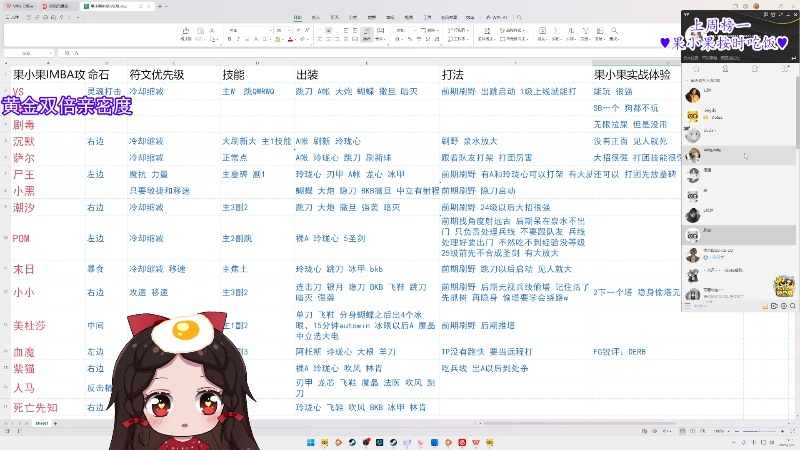800x450 pixels.
Task: Toggle bold formatting in the ribbon
Action: [230, 39]
